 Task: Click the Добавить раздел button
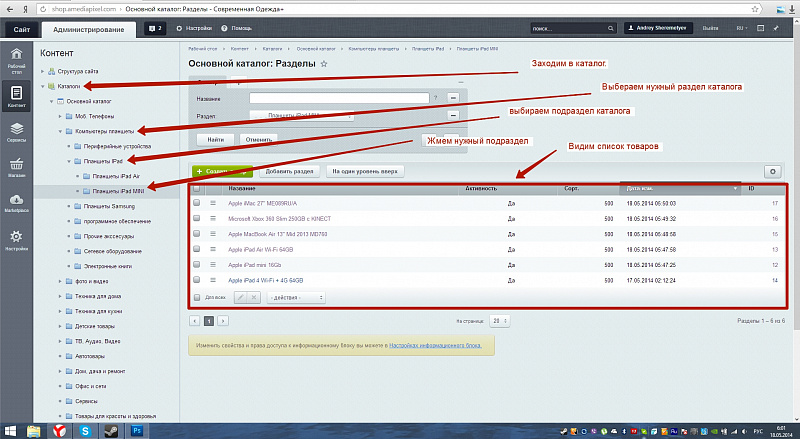(289, 172)
